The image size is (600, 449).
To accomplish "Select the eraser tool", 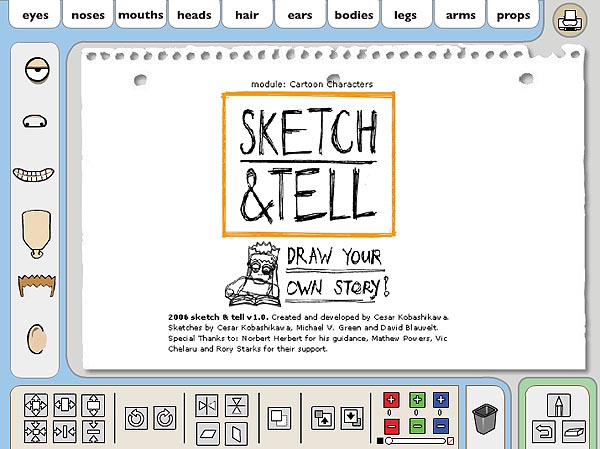I will [x=574, y=432].
